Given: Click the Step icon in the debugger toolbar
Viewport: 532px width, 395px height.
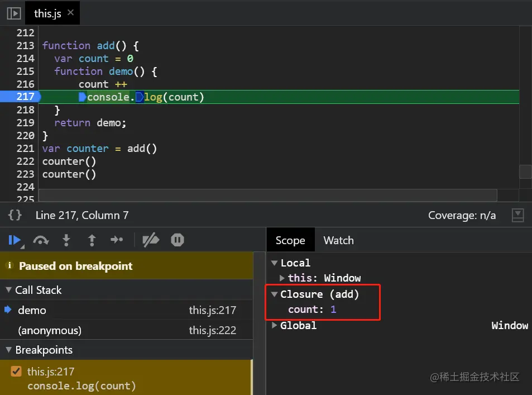Looking at the screenshot, I should [x=117, y=240].
